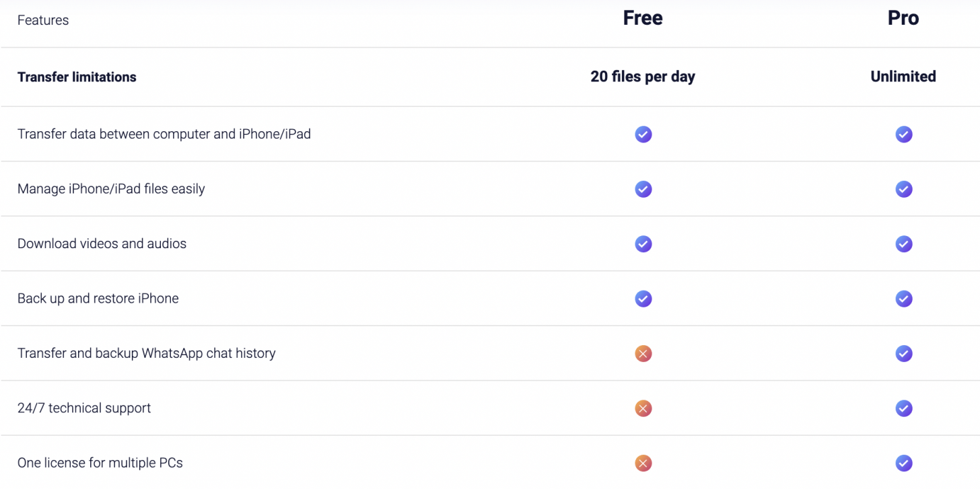Click Free X mark for WhatsApp chat history
Screen dimensions: 980x489
643,353
